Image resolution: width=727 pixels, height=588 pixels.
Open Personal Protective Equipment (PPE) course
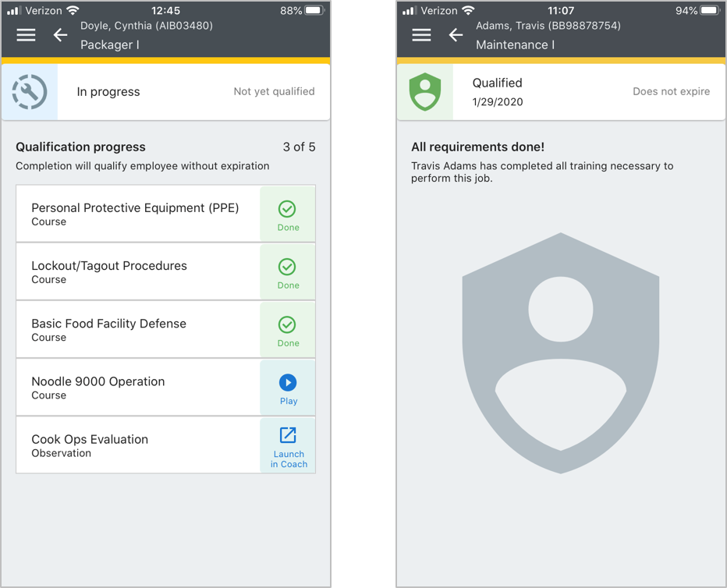[137, 214]
